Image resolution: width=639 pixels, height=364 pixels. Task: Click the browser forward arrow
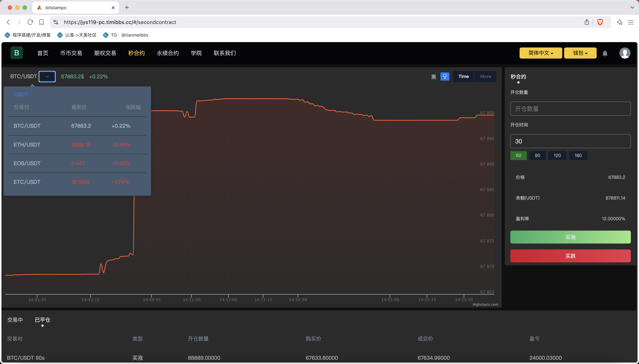coord(19,22)
